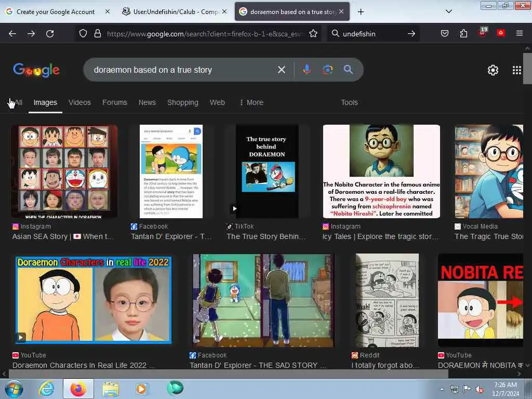Open the NOBITA YouTube thumbnail
This screenshot has width=532, height=399.
[x=481, y=300]
